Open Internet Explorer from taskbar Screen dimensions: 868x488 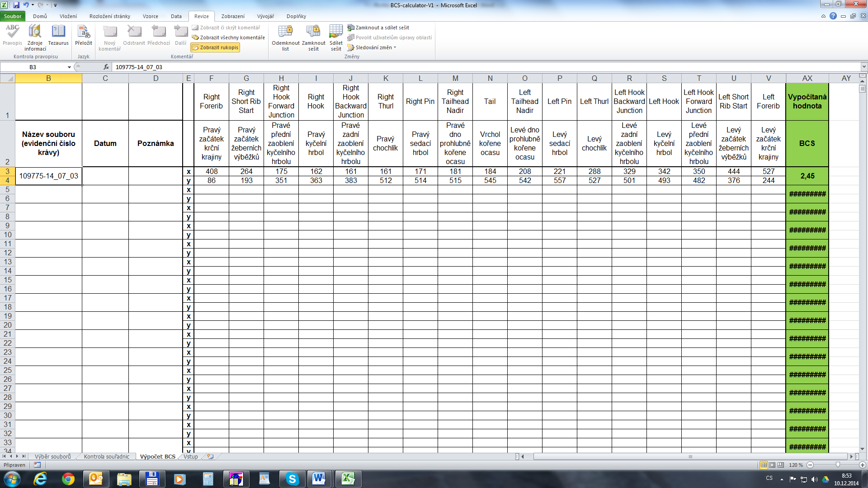click(x=40, y=479)
